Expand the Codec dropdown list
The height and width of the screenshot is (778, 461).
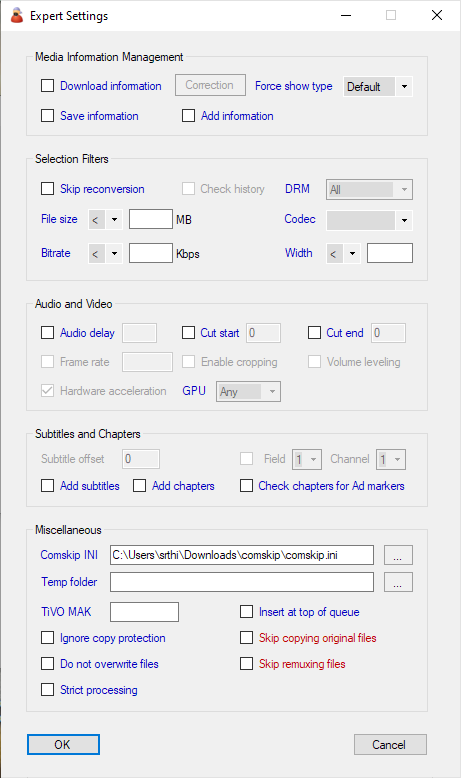tap(369, 220)
